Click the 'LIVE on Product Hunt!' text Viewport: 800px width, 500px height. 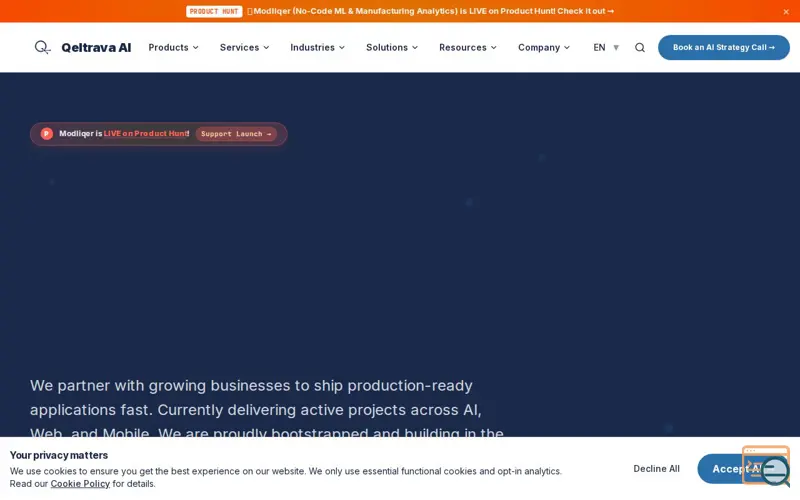[146, 134]
